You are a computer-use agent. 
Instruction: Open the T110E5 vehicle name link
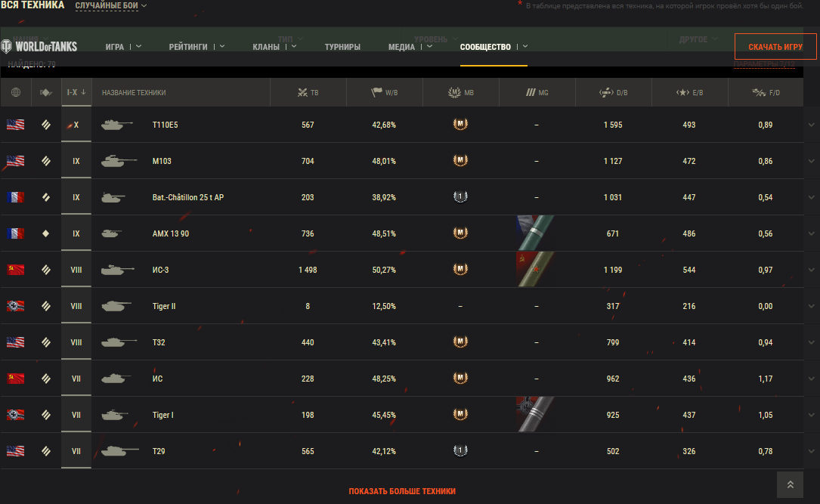tap(166, 125)
